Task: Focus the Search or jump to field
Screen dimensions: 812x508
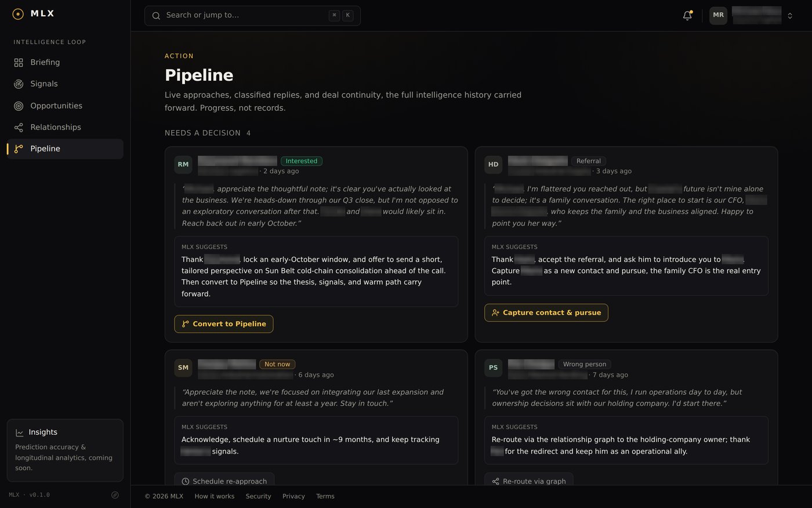Action: click(252, 16)
